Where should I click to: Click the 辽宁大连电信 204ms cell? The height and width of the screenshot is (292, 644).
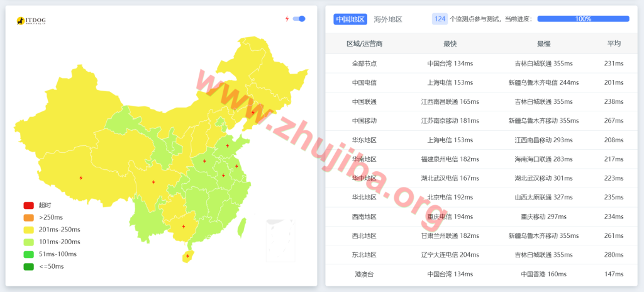coord(450,255)
